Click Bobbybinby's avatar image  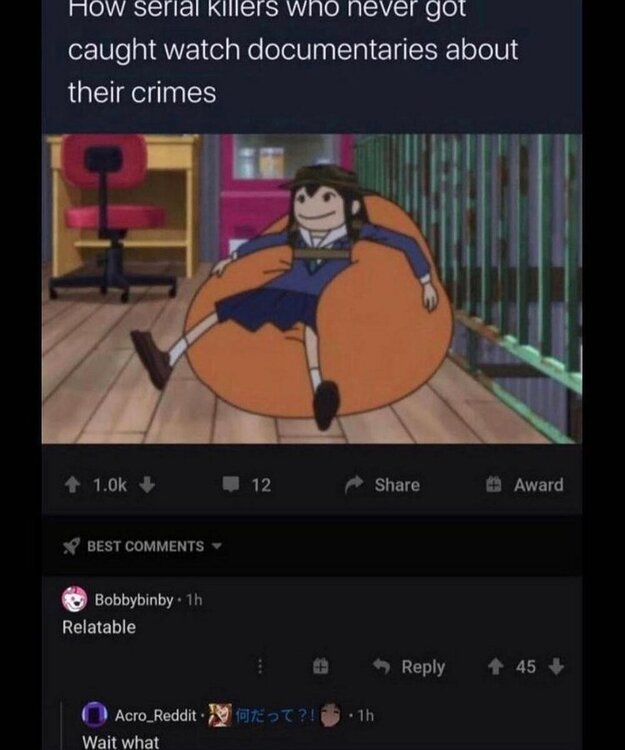click(75, 599)
